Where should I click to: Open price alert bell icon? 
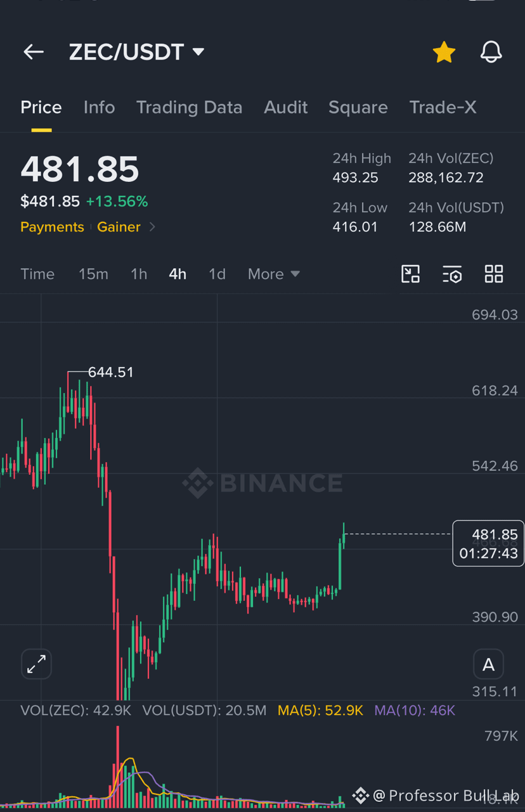click(491, 52)
